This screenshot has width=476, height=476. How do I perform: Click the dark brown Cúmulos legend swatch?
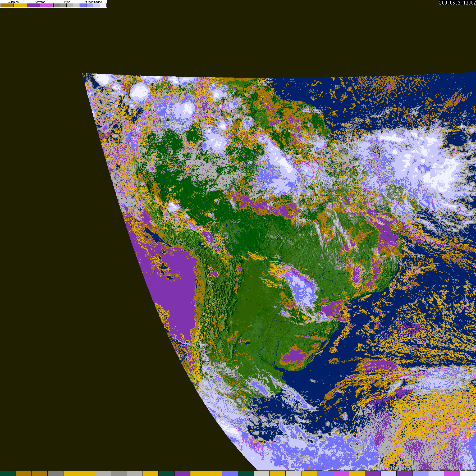tap(7, 5)
